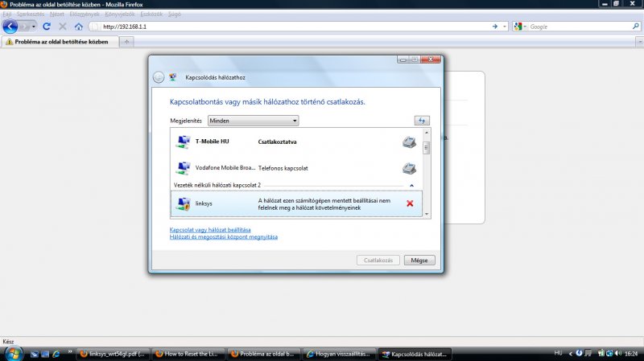Open the search engine selector dropdown
The image size is (644, 361).
[520, 27]
